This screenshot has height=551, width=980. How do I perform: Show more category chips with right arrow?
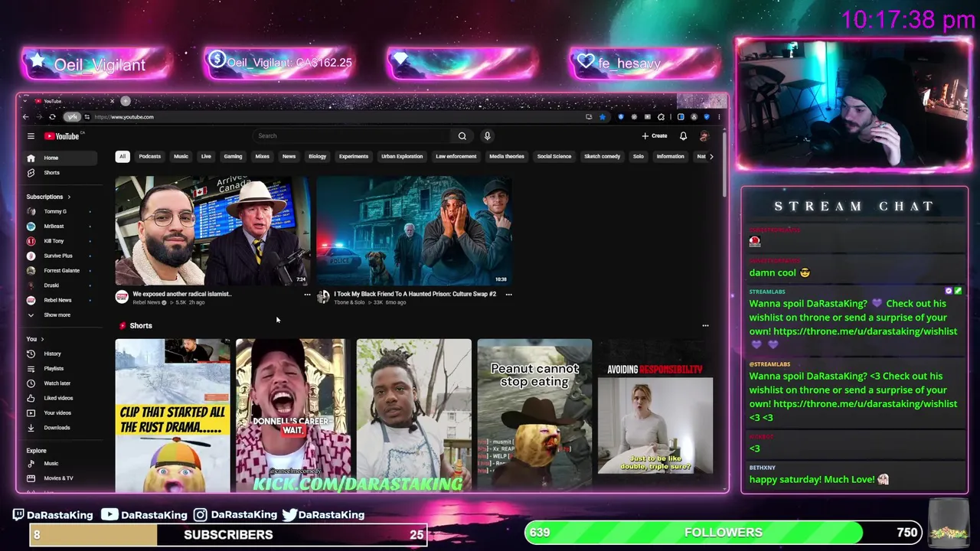(x=711, y=157)
